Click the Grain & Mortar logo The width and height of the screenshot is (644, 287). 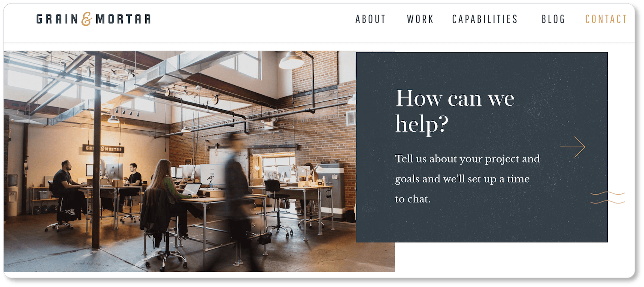[94, 19]
